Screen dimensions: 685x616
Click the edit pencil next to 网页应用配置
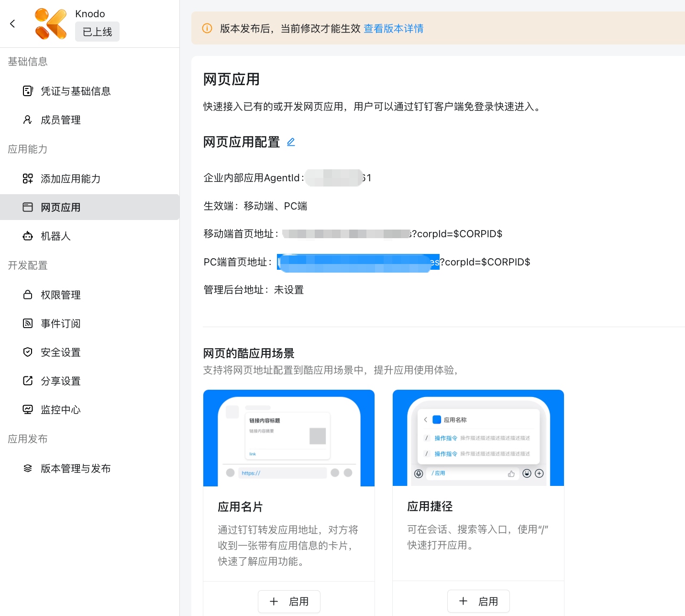[x=291, y=142]
